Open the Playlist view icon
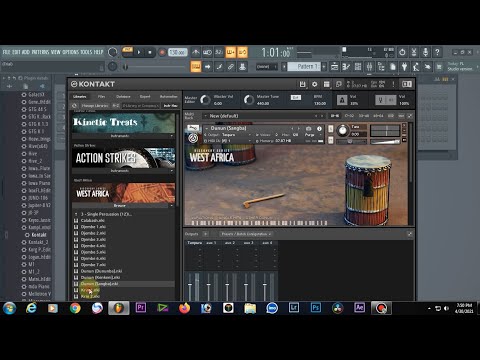Viewport: 480px width, 360px height. pos(334,67)
